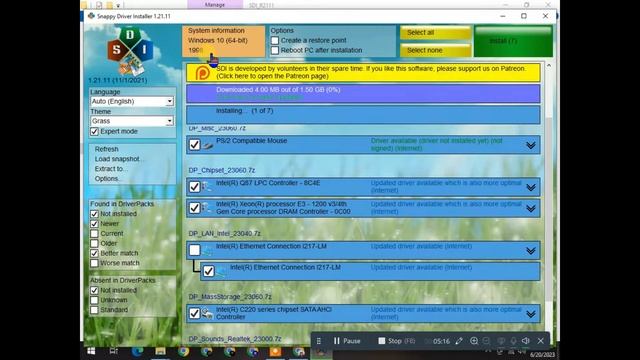Screen dimensions: 640x360
Task: Deselect C220 SATA AHCI Controller checkbox
Action: (195, 313)
